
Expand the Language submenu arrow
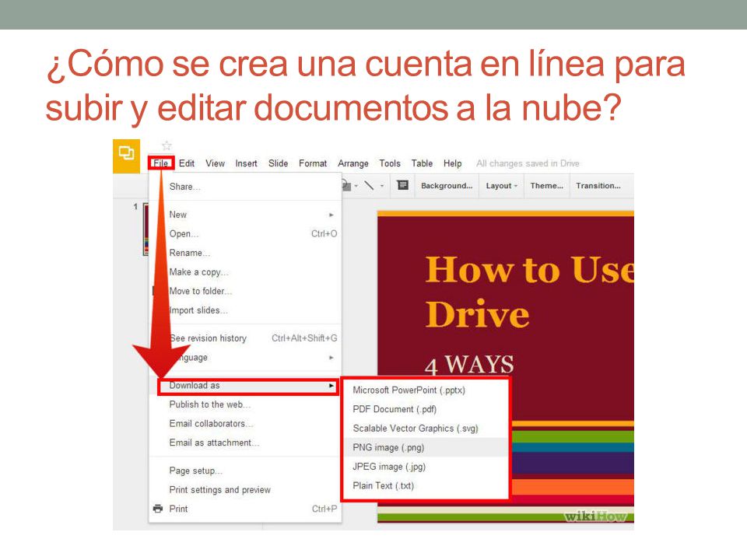pos(331,358)
